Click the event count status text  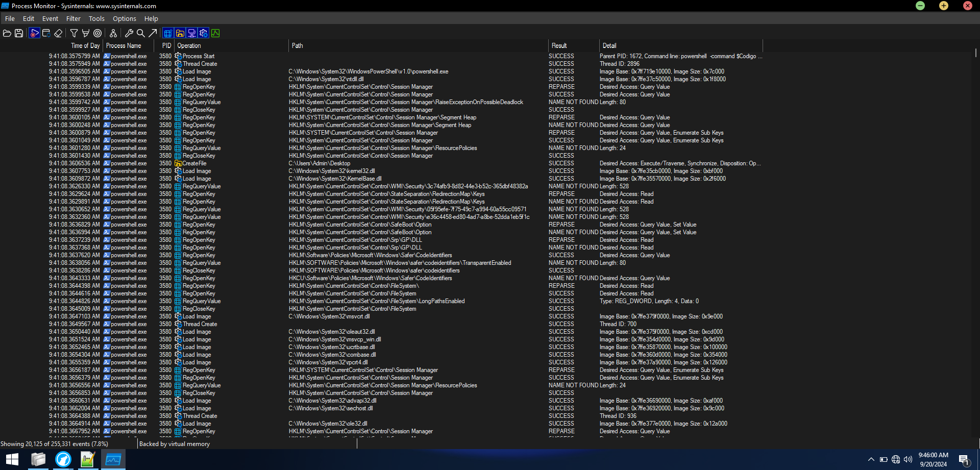pos(54,444)
